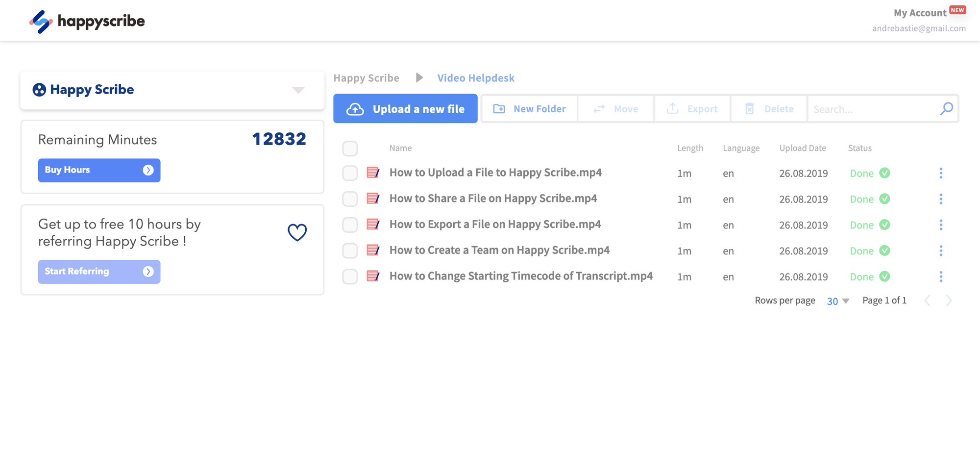
Task: Open options menu for How to Create a Team
Action: coord(941,251)
